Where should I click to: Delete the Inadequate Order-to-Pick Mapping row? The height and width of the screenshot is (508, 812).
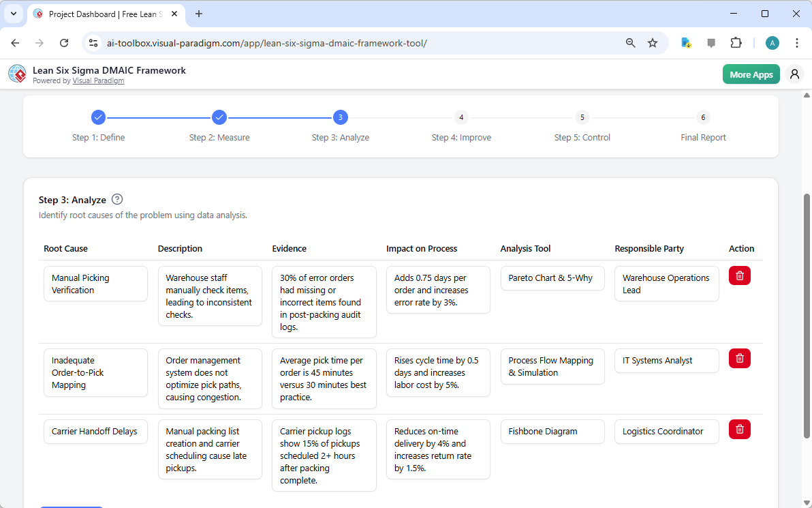(x=739, y=358)
